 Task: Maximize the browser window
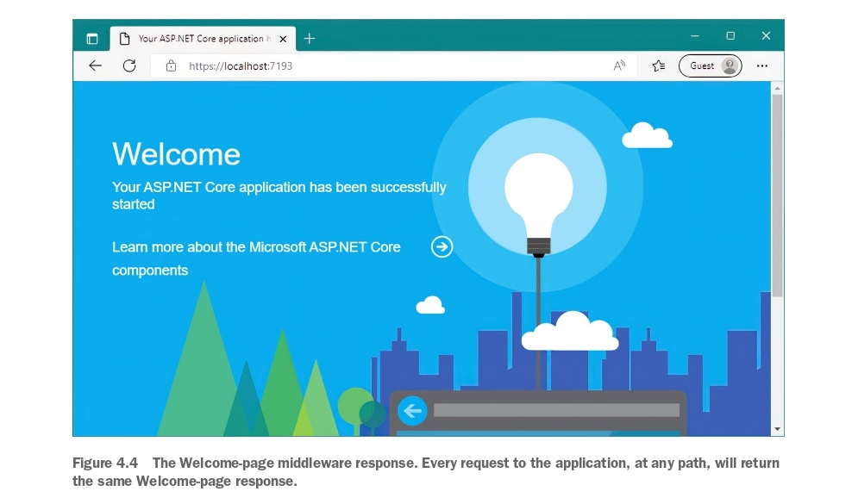click(730, 36)
